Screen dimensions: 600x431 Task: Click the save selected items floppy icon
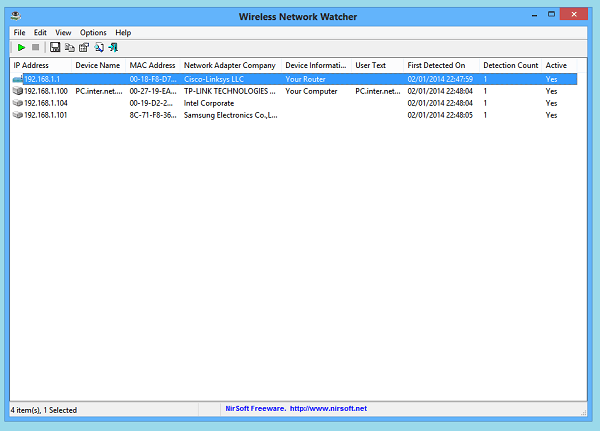coord(55,47)
